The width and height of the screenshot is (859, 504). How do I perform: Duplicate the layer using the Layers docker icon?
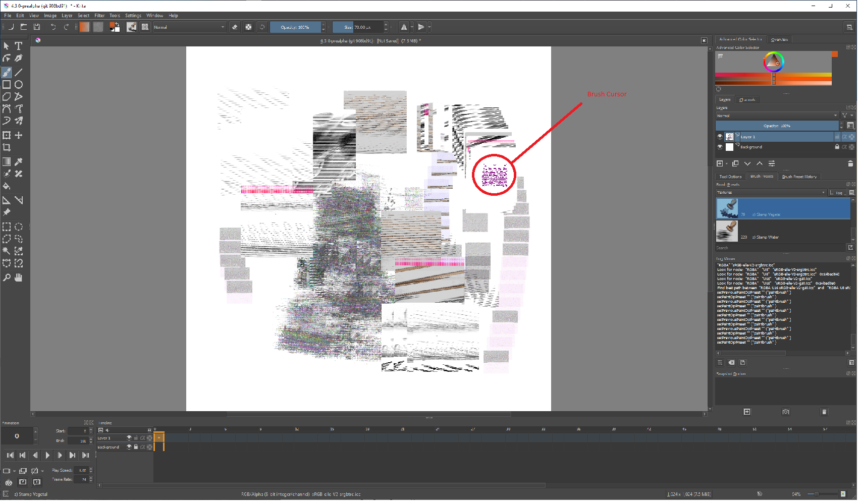coord(735,163)
